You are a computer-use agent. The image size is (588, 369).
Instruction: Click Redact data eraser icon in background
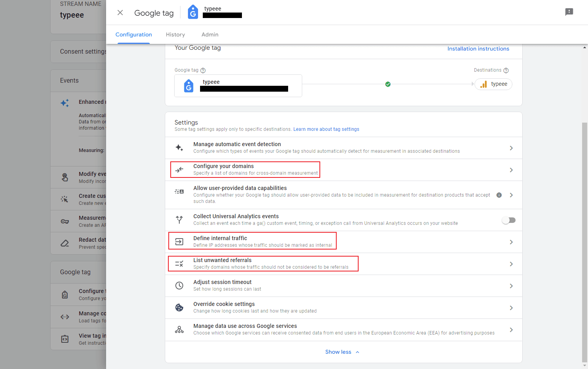(x=65, y=243)
